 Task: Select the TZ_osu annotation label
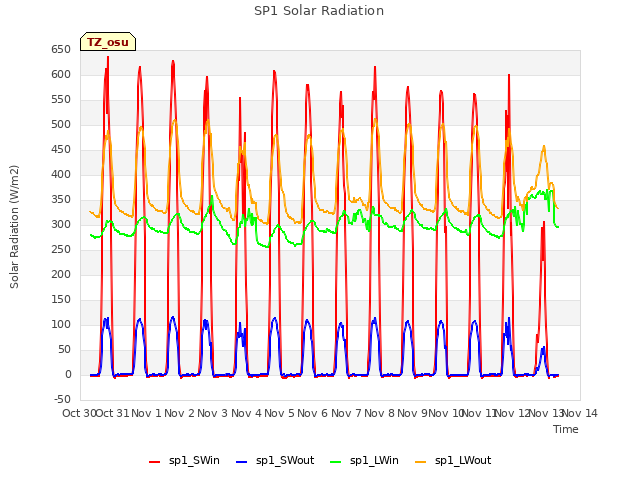click(x=108, y=42)
